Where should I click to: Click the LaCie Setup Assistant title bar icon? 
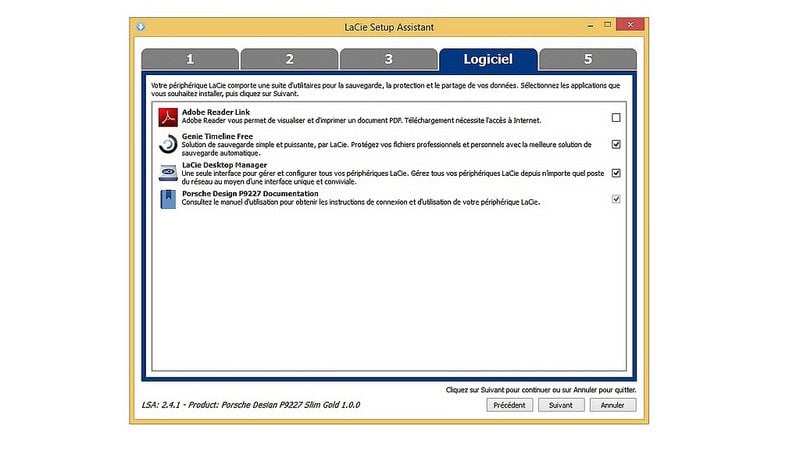tap(141, 26)
